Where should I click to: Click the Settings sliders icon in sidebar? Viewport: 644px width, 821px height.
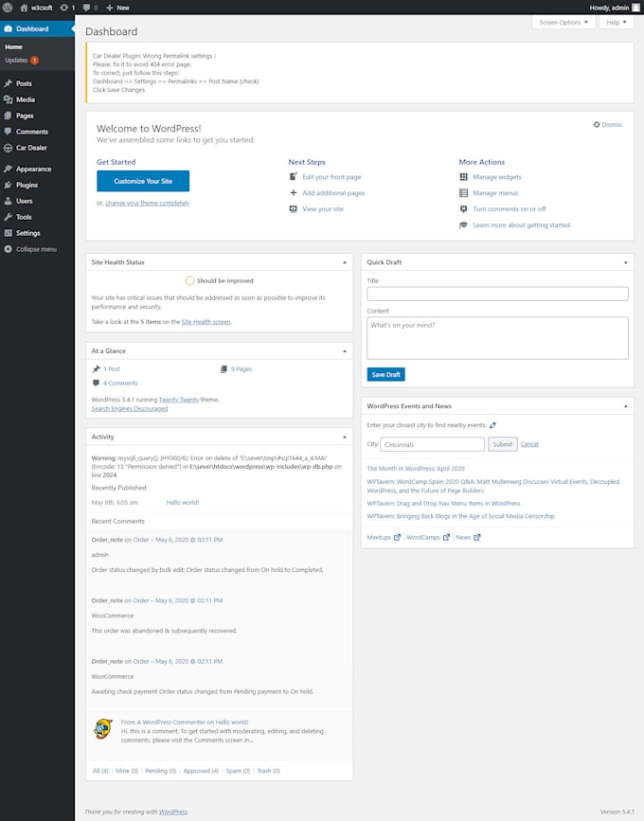[8, 233]
